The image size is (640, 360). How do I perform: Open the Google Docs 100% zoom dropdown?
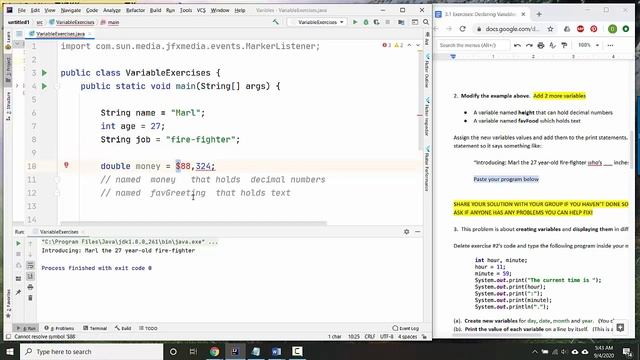click(x=589, y=45)
